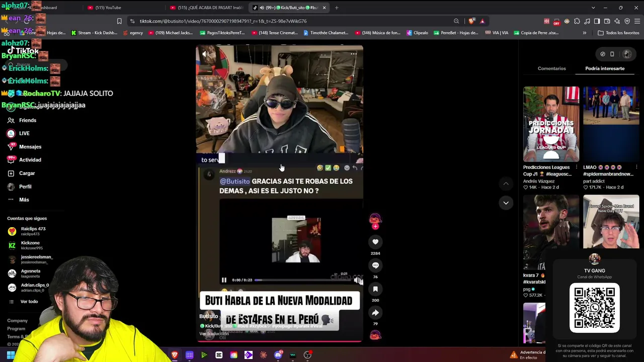
Task: Follow creator with the pink plus badge
Action: pyautogui.click(x=375, y=226)
